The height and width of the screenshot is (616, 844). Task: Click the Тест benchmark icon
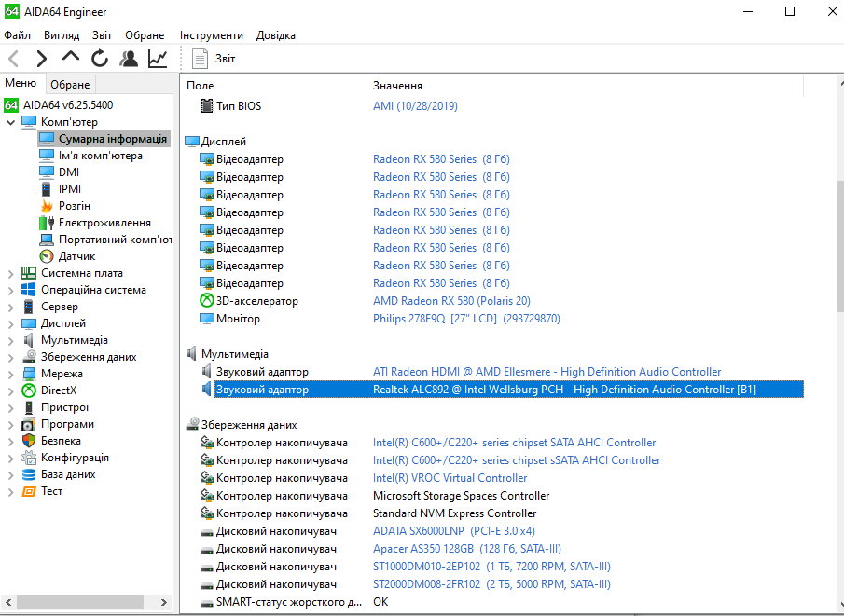[29, 491]
